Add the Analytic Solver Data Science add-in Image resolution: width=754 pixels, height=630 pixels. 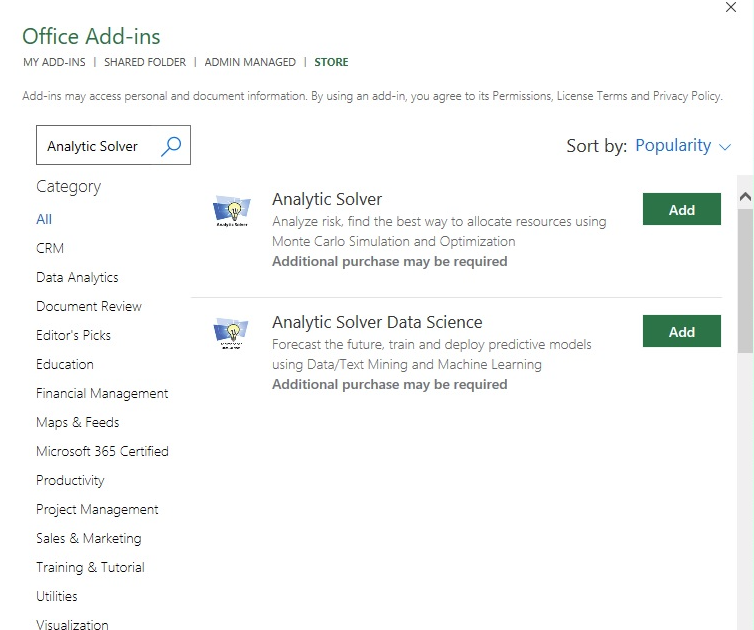pos(681,331)
